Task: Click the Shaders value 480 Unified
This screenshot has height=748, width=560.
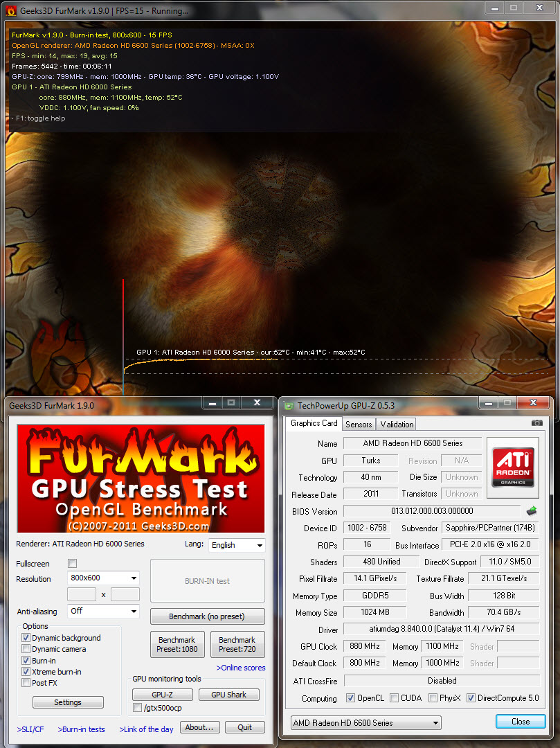Action: point(381,562)
